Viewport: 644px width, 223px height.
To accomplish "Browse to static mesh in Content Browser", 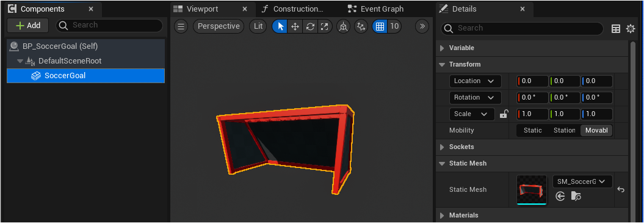I will (x=576, y=197).
